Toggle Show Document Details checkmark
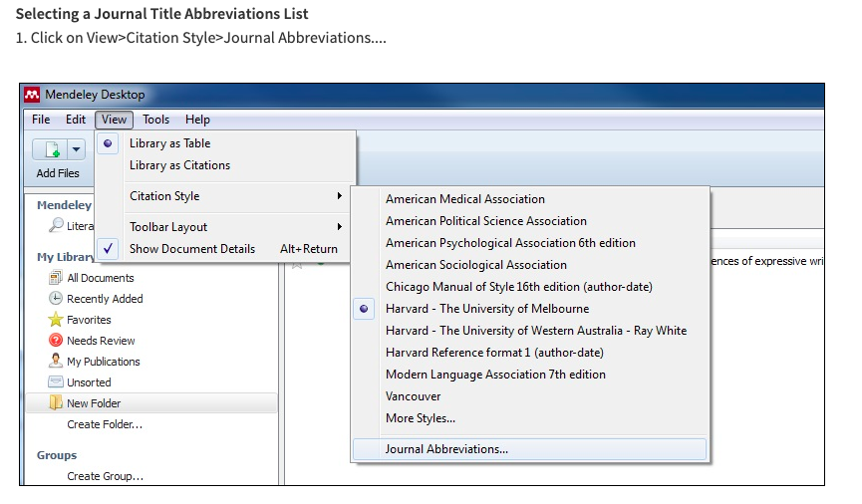The image size is (862, 504). pyautogui.click(x=109, y=248)
